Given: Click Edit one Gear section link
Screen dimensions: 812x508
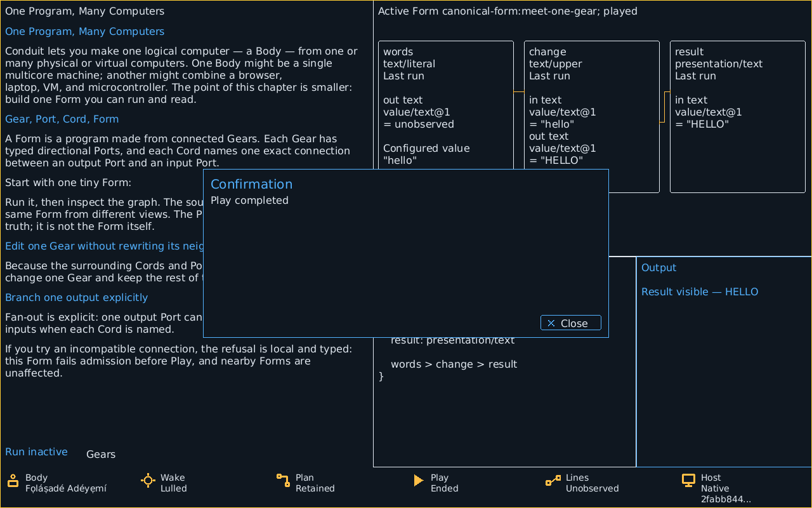Looking at the screenshot, I should [x=104, y=246].
